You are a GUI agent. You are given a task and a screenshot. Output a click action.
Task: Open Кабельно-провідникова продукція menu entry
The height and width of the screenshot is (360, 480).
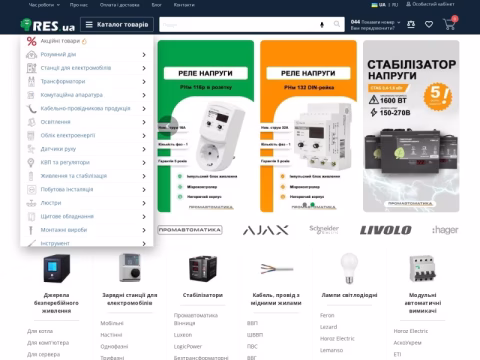[x=85, y=109]
